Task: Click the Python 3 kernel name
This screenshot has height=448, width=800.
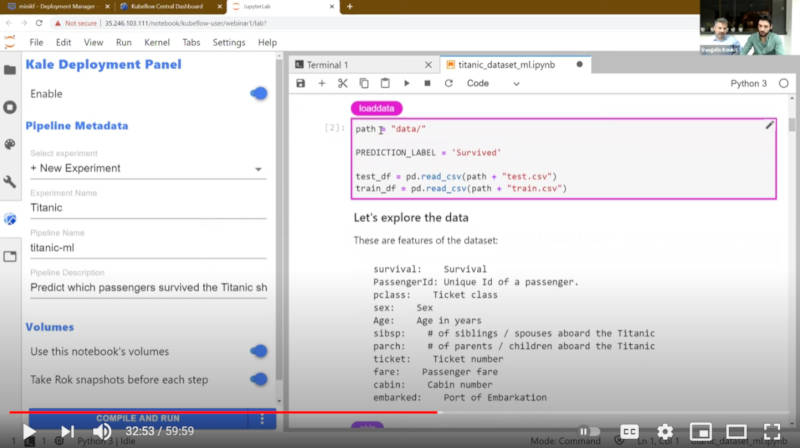Action: [x=748, y=83]
